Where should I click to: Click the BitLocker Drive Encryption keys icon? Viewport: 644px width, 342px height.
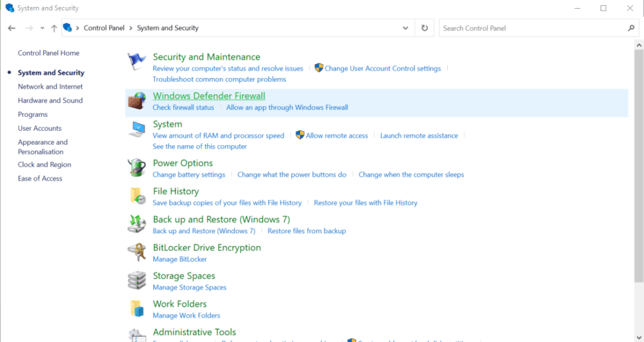pos(136,252)
